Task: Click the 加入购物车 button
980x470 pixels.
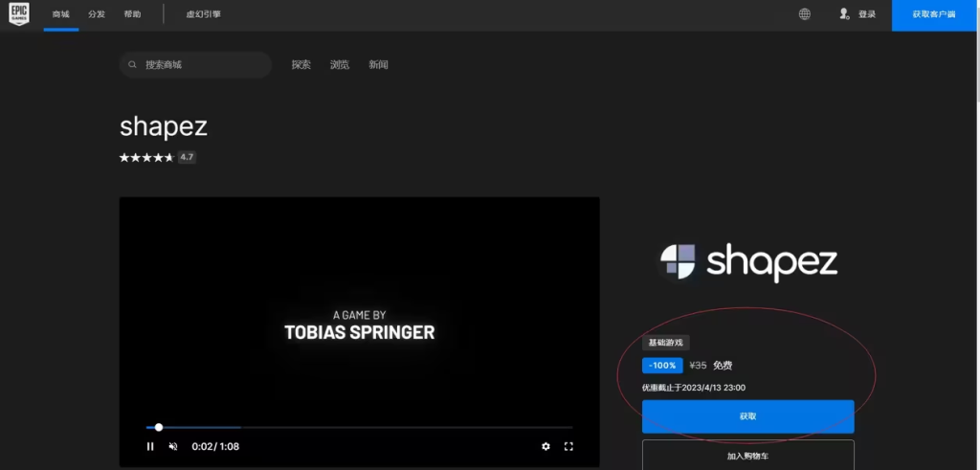Action: point(748,456)
